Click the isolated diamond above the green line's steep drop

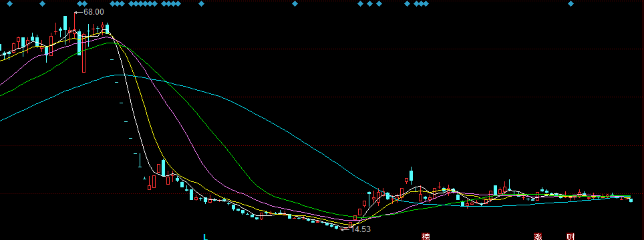point(201,4)
